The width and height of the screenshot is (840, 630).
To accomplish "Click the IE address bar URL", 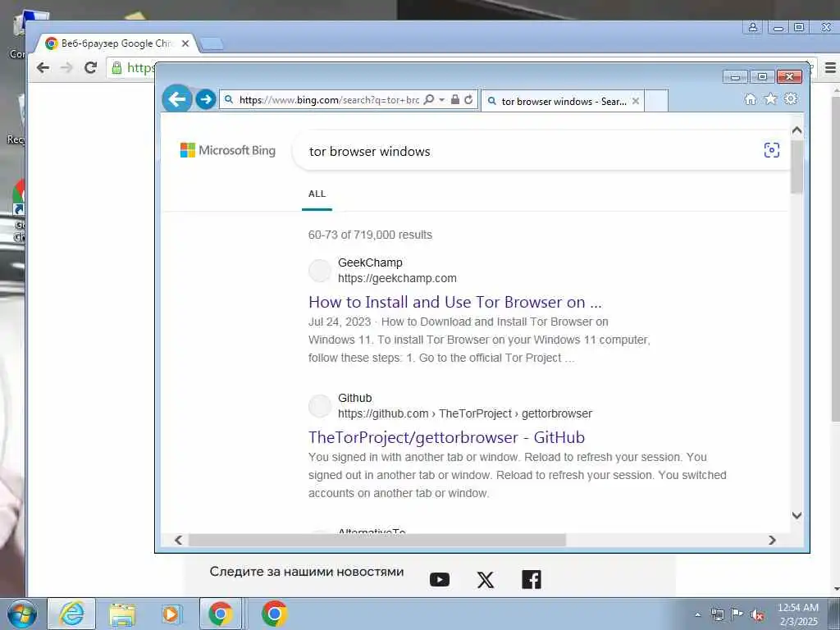I will point(329,100).
